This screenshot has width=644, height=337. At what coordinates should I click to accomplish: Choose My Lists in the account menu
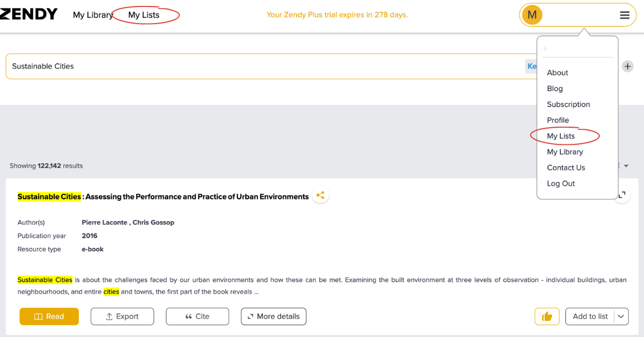point(561,136)
